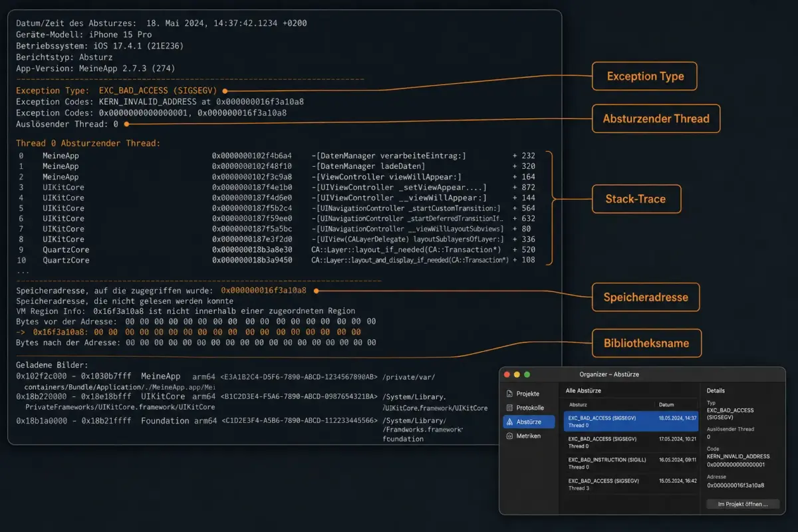Click stack frame 4 UIViewController __viewWillAppear
The height and width of the screenshot is (532, 798).
point(277,198)
